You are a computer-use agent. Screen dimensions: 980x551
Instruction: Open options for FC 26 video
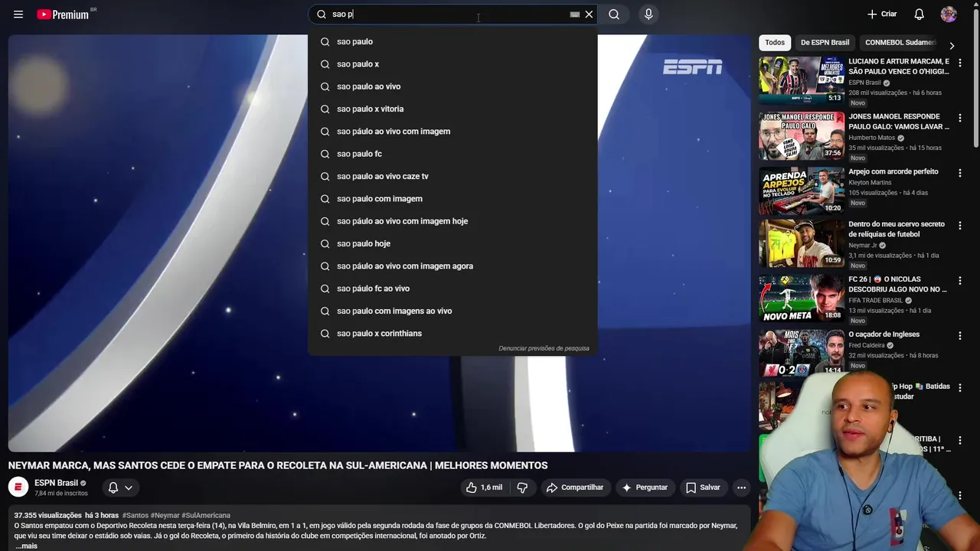(960, 281)
